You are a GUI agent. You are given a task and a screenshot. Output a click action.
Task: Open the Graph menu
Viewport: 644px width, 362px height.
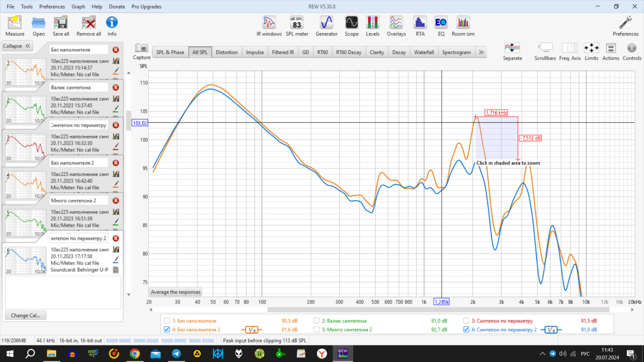78,7
